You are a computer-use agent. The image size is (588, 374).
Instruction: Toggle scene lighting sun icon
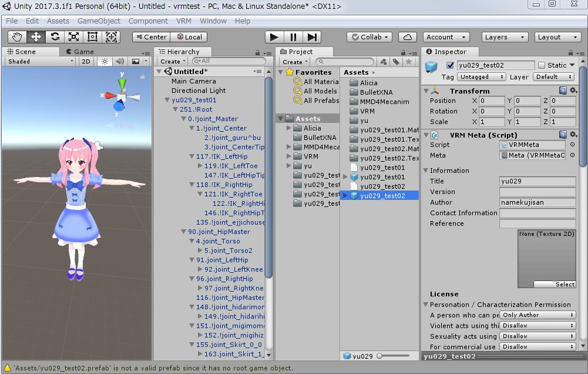[105, 61]
